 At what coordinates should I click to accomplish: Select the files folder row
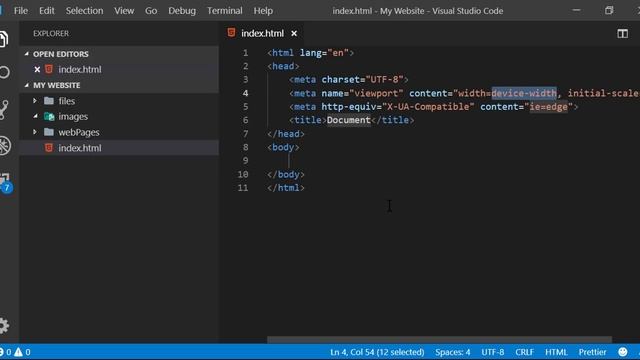119,100
